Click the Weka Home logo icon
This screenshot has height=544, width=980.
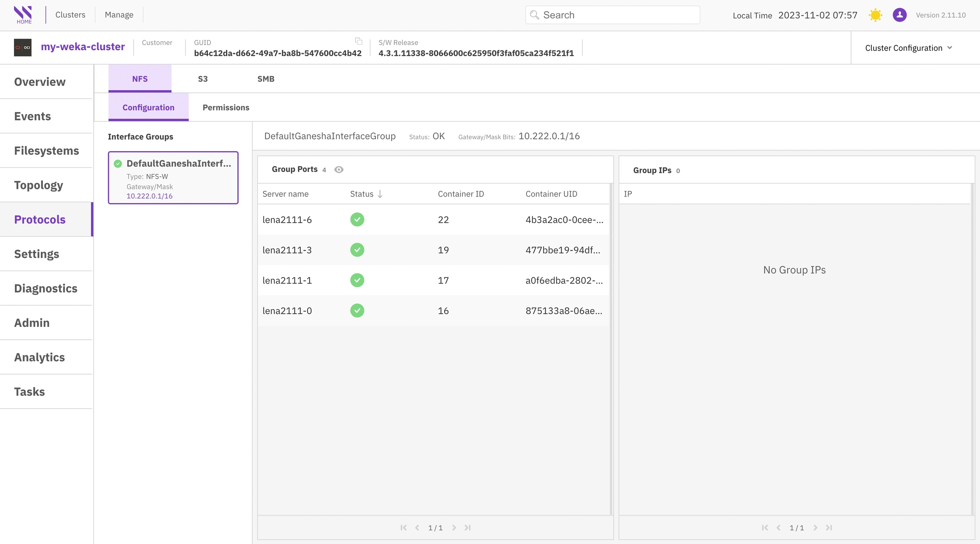(x=23, y=15)
